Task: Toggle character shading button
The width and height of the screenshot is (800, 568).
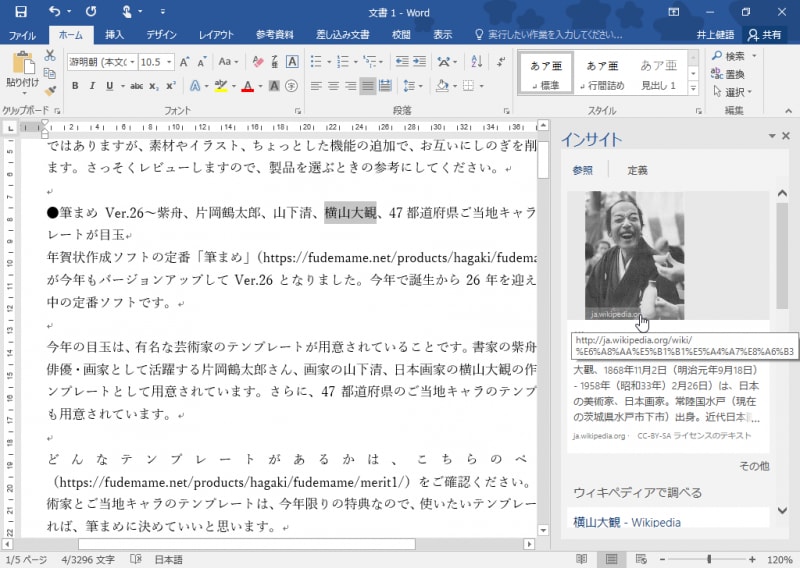Action: click(x=274, y=86)
